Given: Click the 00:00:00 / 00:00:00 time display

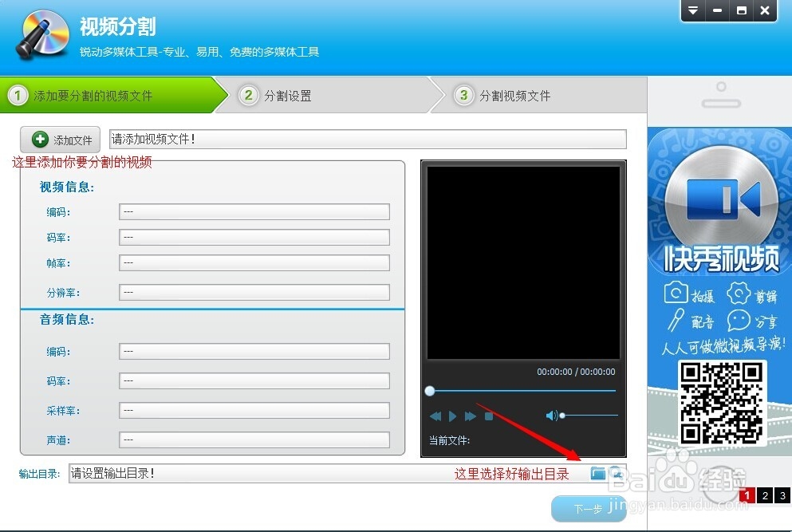Looking at the screenshot, I should pos(576,372).
